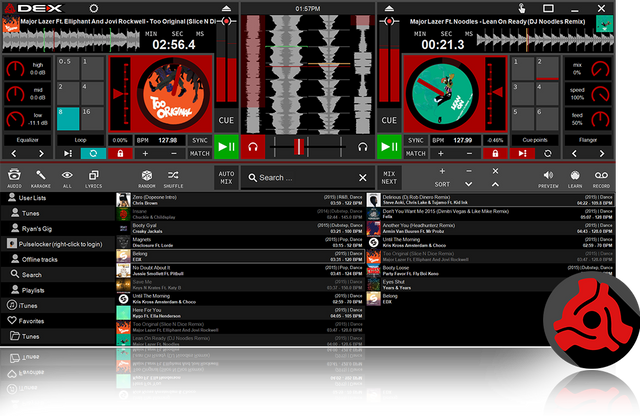The width and height of the screenshot is (640, 416).
Task: Eject the left deck with top arrow
Action: pyautogui.click(x=227, y=6)
